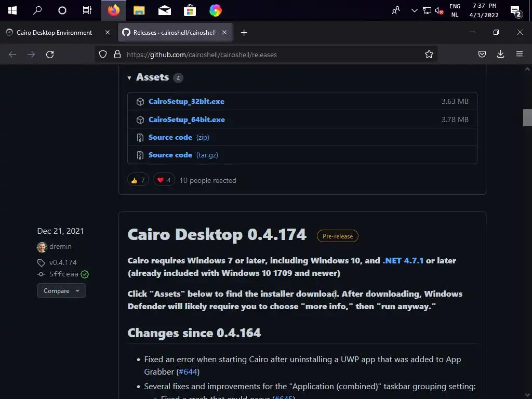This screenshot has height=399, width=532.
Task: Open the Firefox downloads panel
Action: 500,54
